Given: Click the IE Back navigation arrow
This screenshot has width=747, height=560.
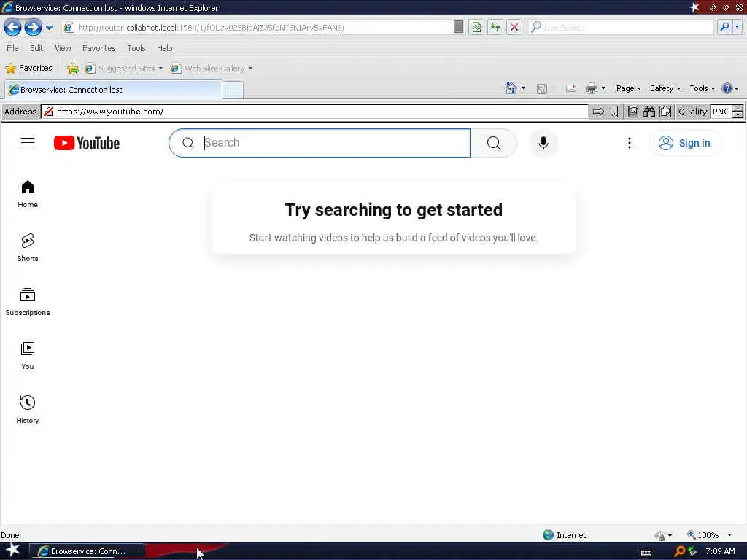Looking at the screenshot, I should click(13, 27).
